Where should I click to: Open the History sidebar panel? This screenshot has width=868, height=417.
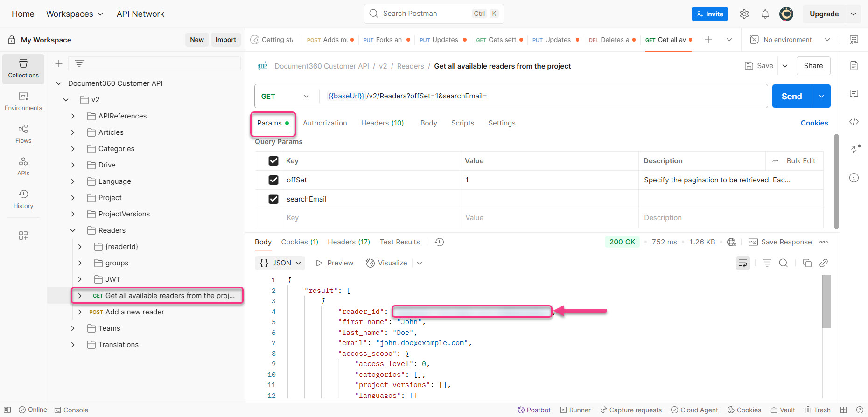click(23, 199)
